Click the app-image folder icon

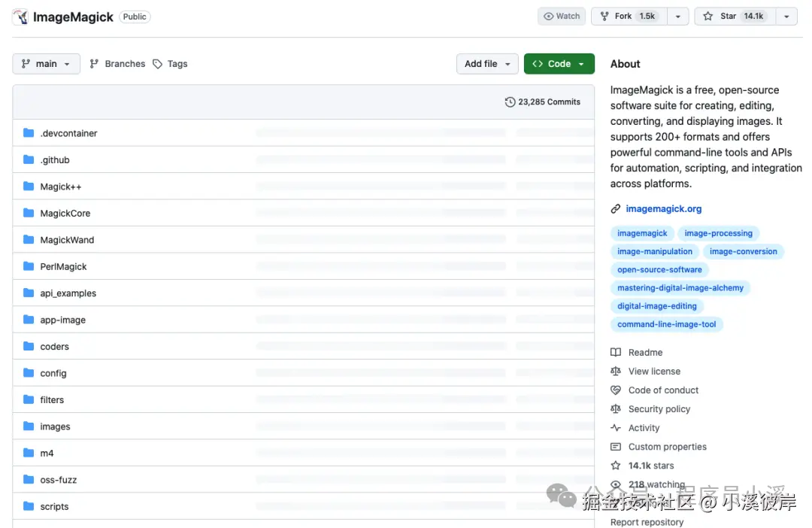(x=29, y=320)
